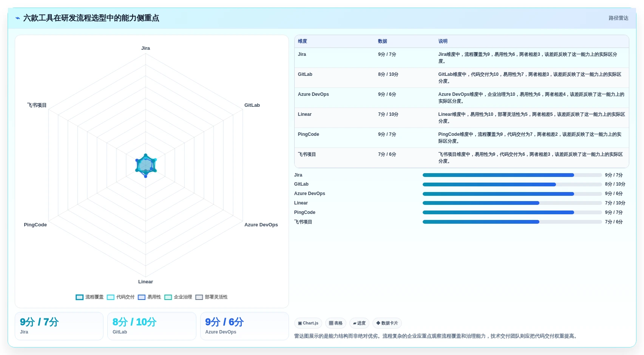Click the 路径雷达 label in header
Screen dimensions: 644x355
[618, 18]
